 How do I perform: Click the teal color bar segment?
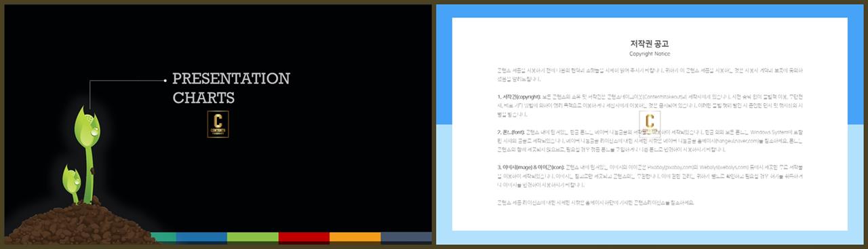tap(163, 237)
